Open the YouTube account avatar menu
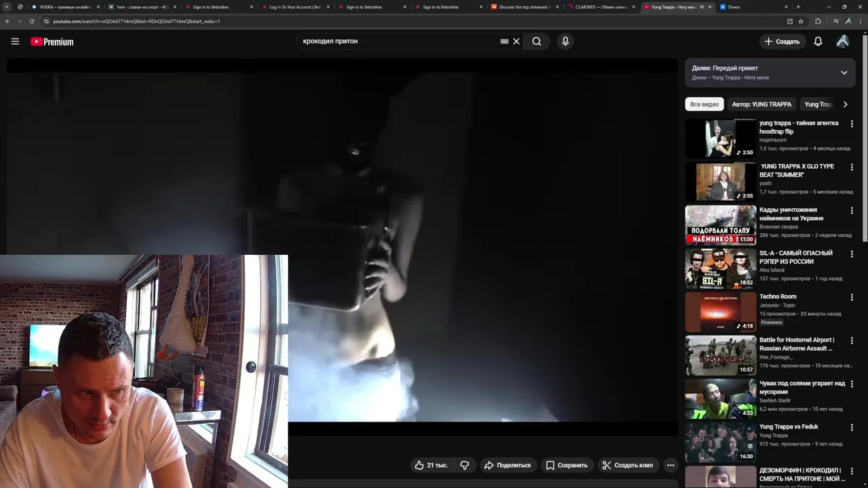The height and width of the screenshot is (488, 868). 843,41
